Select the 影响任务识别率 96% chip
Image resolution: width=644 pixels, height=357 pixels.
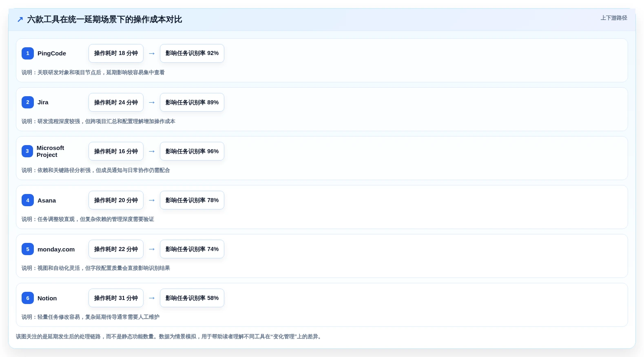pyautogui.click(x=192, y=151)
